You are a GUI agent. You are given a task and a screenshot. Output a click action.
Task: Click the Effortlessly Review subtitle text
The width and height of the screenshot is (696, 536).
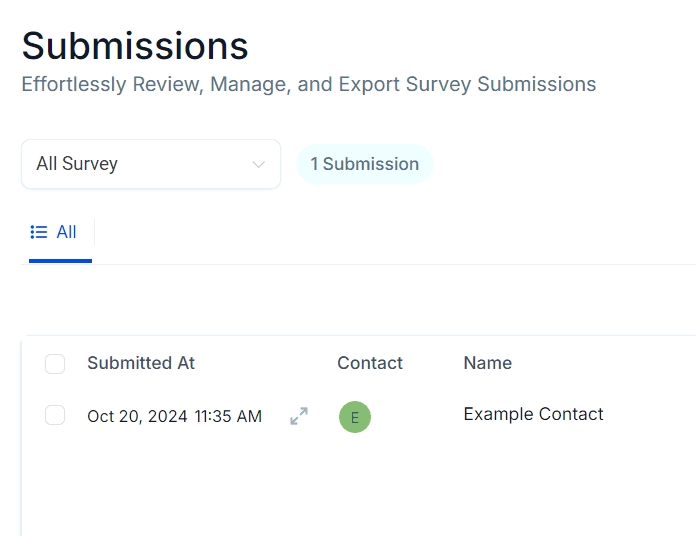click(308, 84)
